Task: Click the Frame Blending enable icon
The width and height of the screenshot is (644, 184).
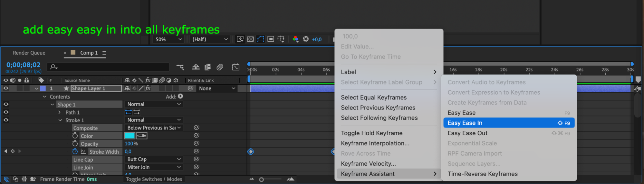Action: (x=208, y=67)
